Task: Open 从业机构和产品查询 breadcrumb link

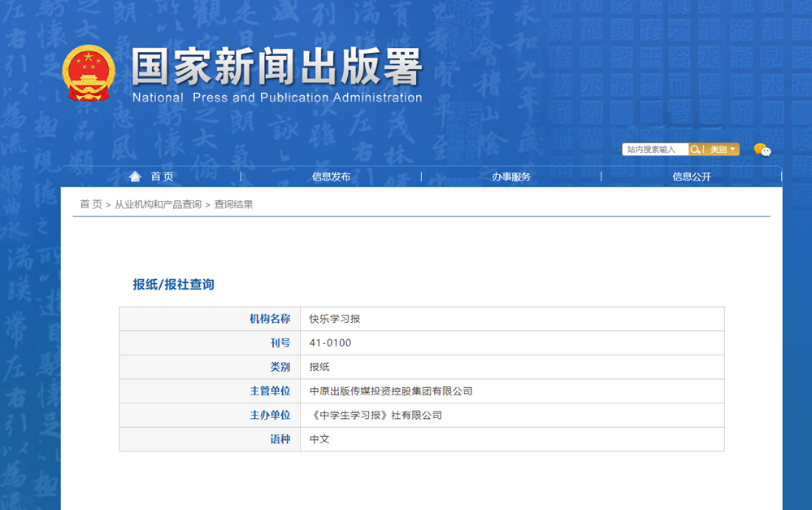Action: pos(158,204)
